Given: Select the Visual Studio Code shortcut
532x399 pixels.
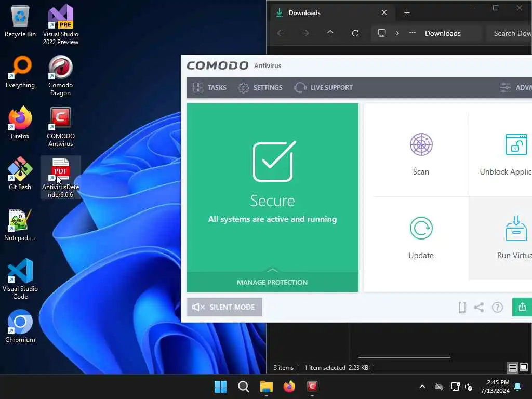Looking at the screenshot, I should coord(20,279).
